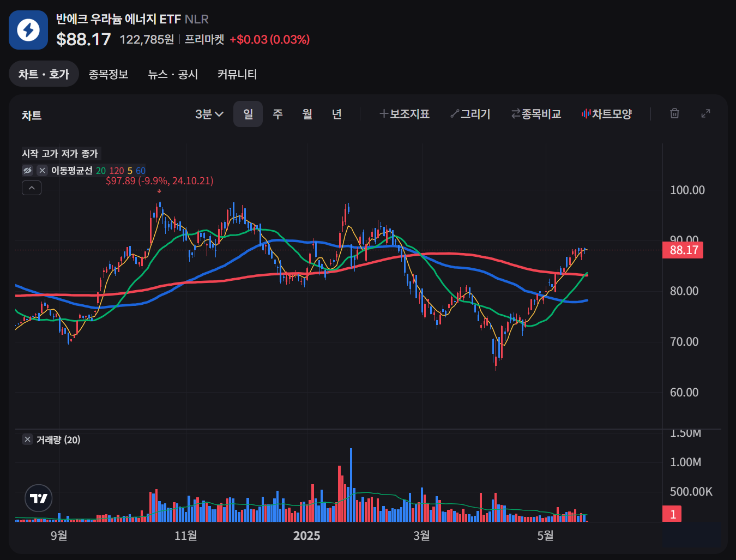Click the 11월 time axis label
736x560 pixels.
186,535
